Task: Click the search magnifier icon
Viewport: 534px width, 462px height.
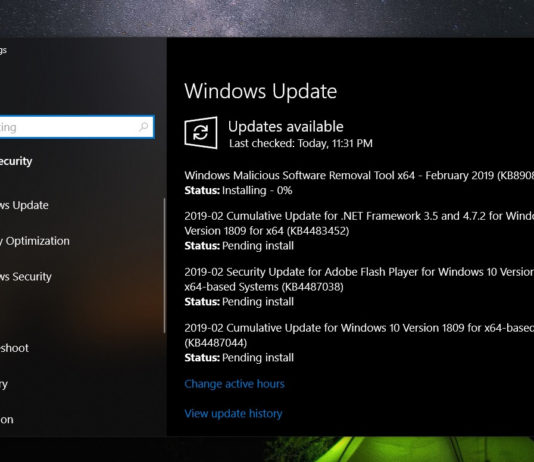Action: point(144,127)
